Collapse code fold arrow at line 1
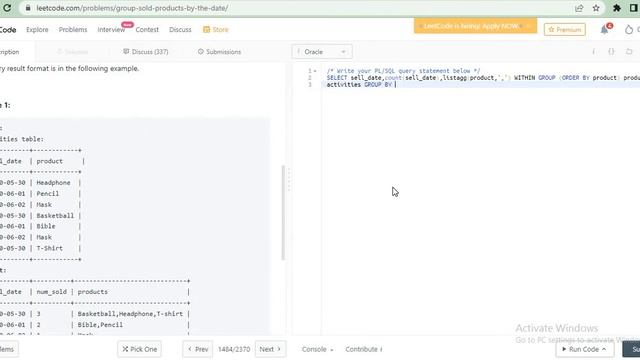Image resolution: width=640 pixels, height=360 pixels. coord(315,71)
